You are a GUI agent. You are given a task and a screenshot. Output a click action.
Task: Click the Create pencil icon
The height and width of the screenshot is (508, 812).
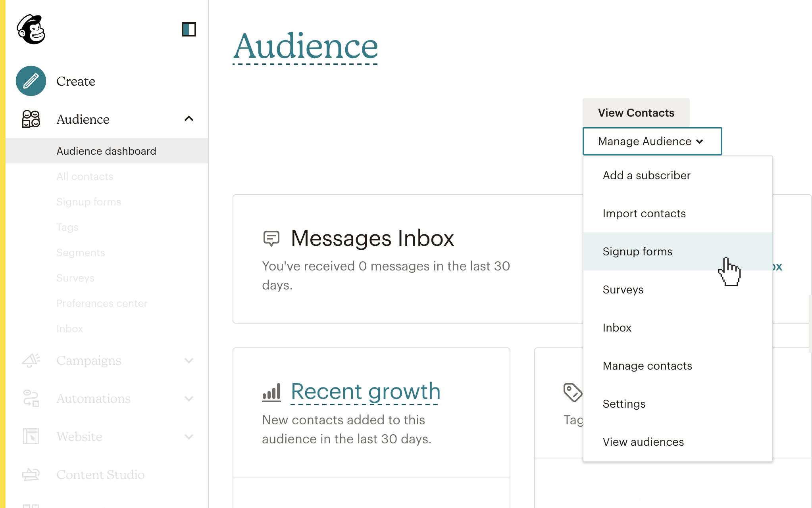click(31, 81)
